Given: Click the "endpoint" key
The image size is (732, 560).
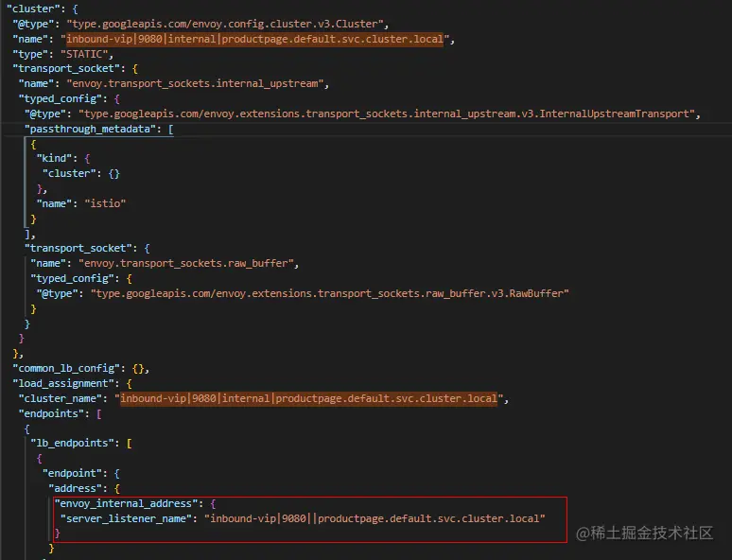Looking at the screenshot, I should [x=72, y=473].
